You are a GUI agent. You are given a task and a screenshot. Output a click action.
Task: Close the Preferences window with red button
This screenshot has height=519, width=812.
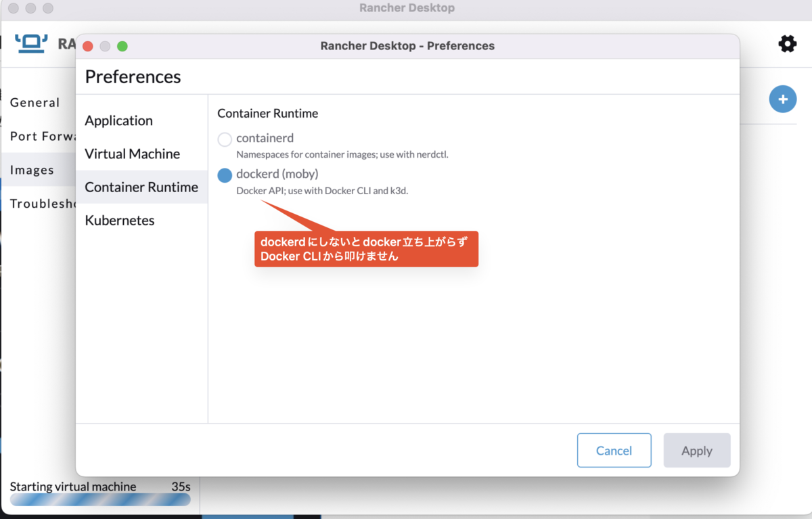point(87,46)
